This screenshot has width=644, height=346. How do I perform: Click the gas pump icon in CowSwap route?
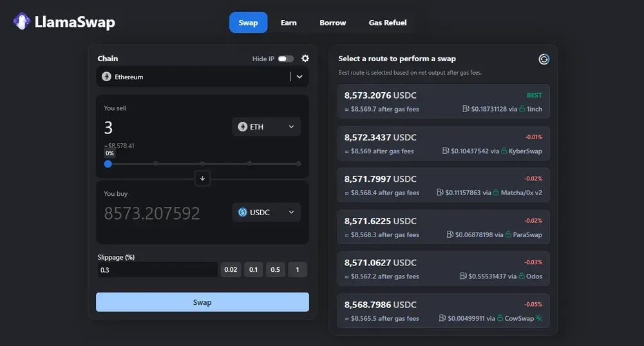[x=442, y=318]
